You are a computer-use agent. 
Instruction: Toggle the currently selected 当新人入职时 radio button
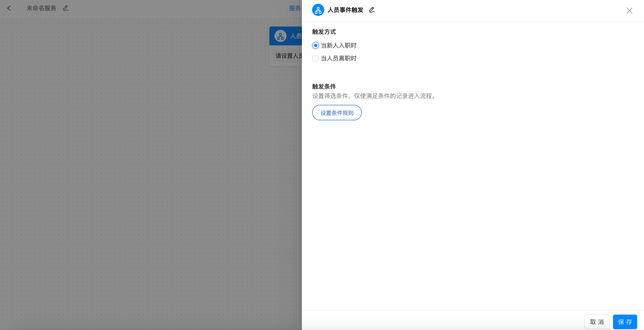(315, 45)
